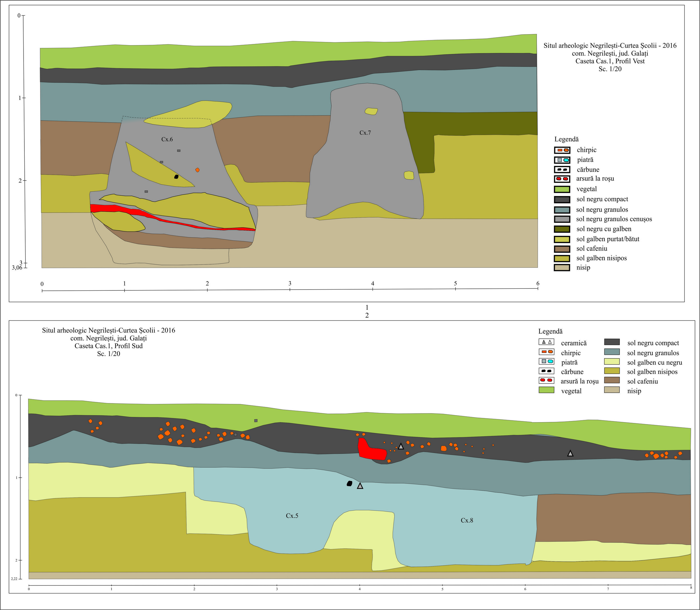Image resolution: width=700 pixels, height=610 pixels.
Task: Click the Cx.5 label in the south profile
Action: tap(292, 516)
